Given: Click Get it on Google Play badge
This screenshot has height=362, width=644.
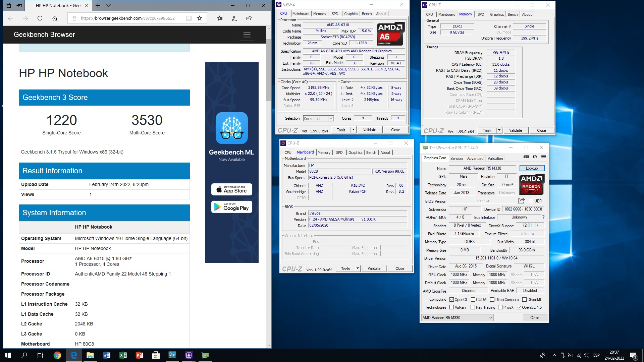Looking at the screenshot, I should tap(232, 207).
